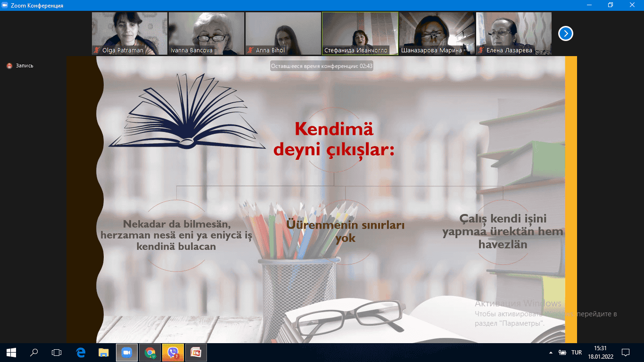Open the Windows Start menu
The height and width of the screenshot is (362, 644).
[11, 352]
